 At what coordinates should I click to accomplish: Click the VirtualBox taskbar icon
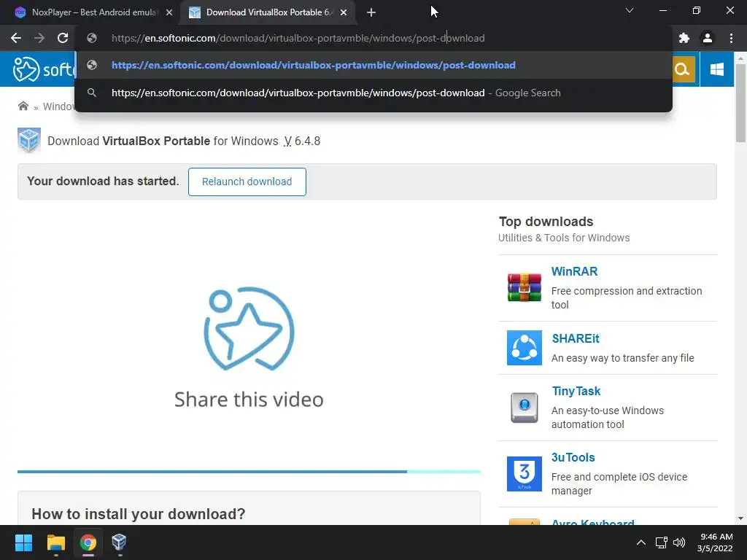click(x=119, y=542)
